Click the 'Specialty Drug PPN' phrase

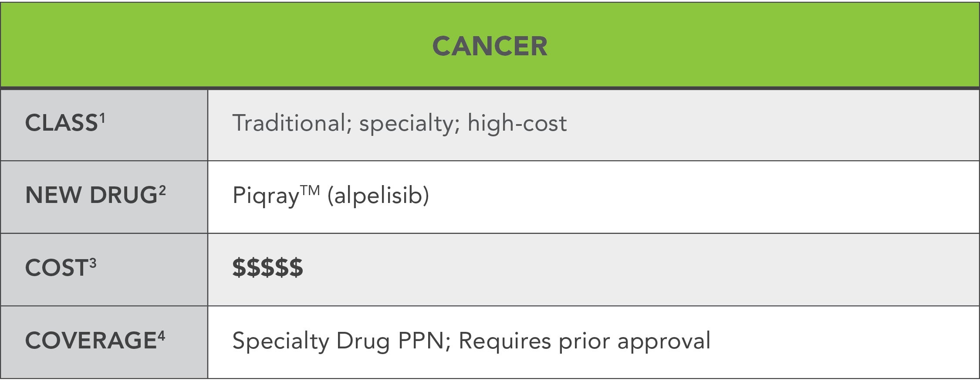coord(338,341)
